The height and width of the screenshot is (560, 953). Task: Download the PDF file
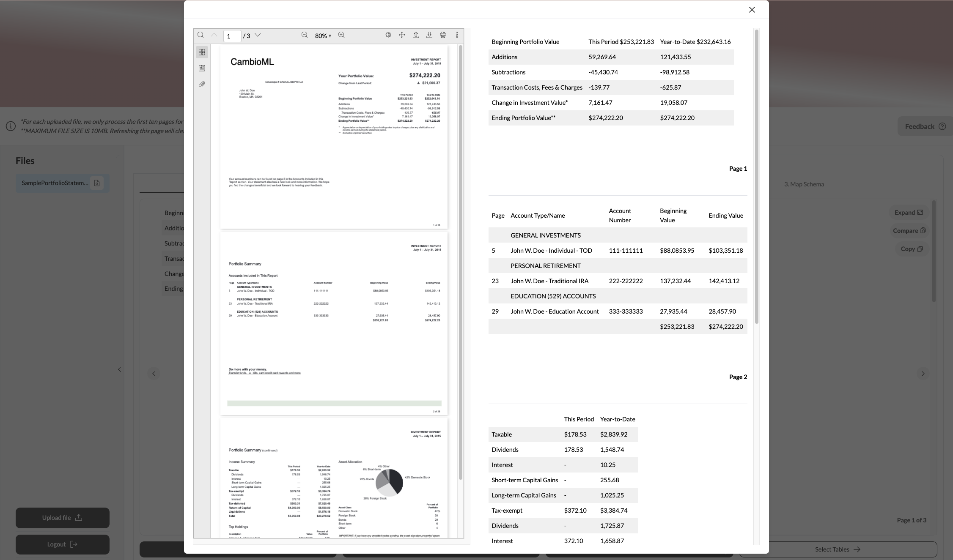tap(429, 35)
